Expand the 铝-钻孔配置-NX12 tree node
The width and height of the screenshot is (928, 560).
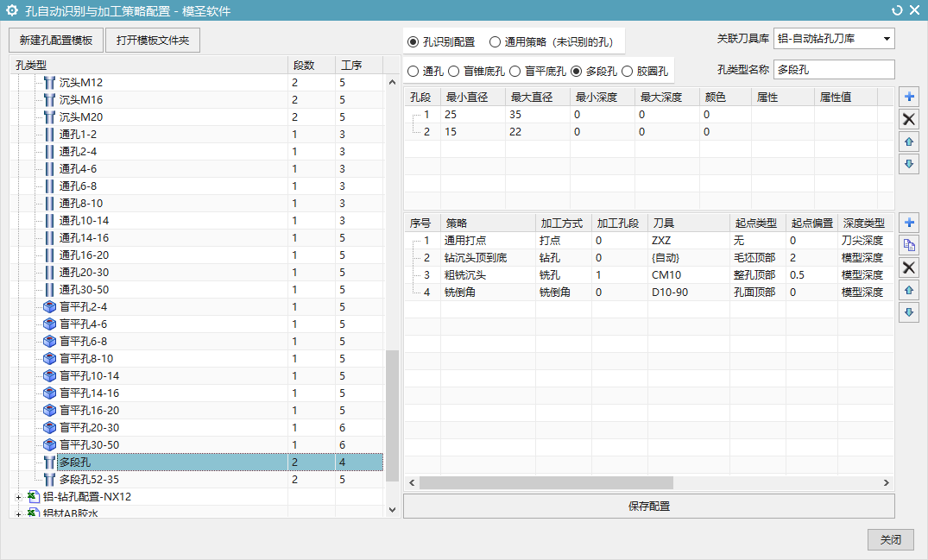pos(18,497)
